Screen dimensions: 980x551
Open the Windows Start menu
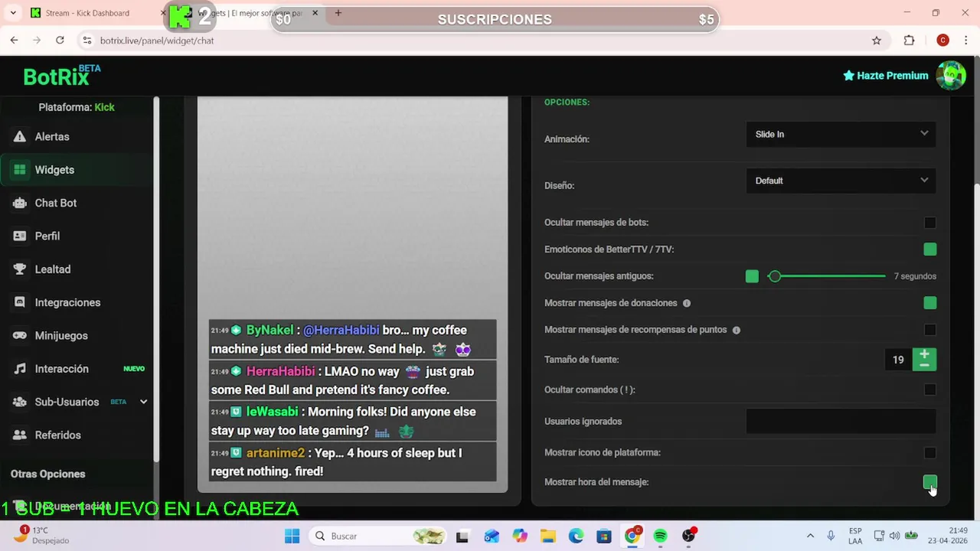coord(292,536)
